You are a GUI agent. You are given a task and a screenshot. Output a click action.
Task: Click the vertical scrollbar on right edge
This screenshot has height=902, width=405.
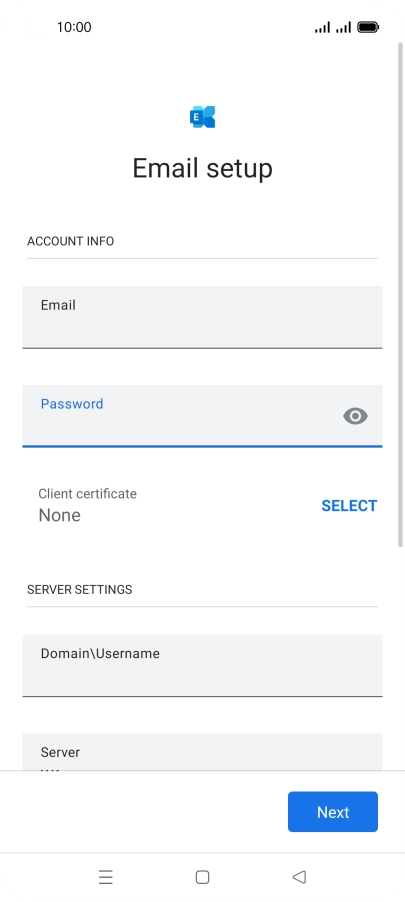pyautogui.click(x=400, y=295)
